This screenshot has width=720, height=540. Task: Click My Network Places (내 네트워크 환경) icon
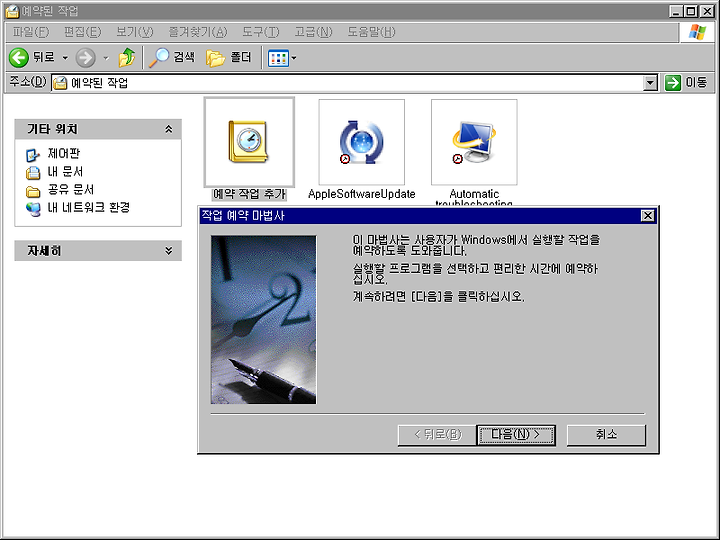click(x=33, y=208)
